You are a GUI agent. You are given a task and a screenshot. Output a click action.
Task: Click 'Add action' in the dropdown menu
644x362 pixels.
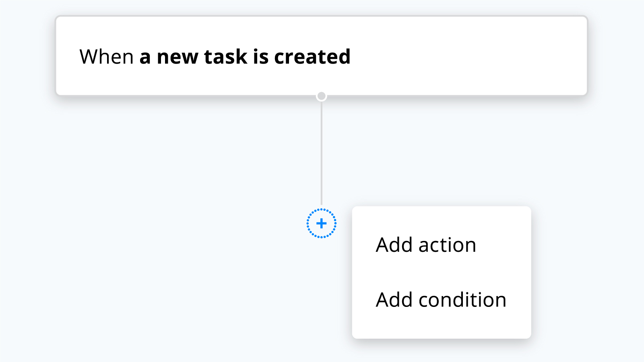(426, 245)
